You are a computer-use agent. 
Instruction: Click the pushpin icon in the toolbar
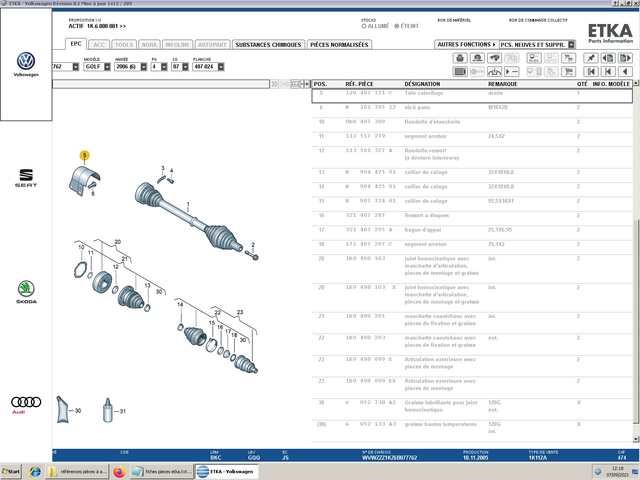point(591,58)
